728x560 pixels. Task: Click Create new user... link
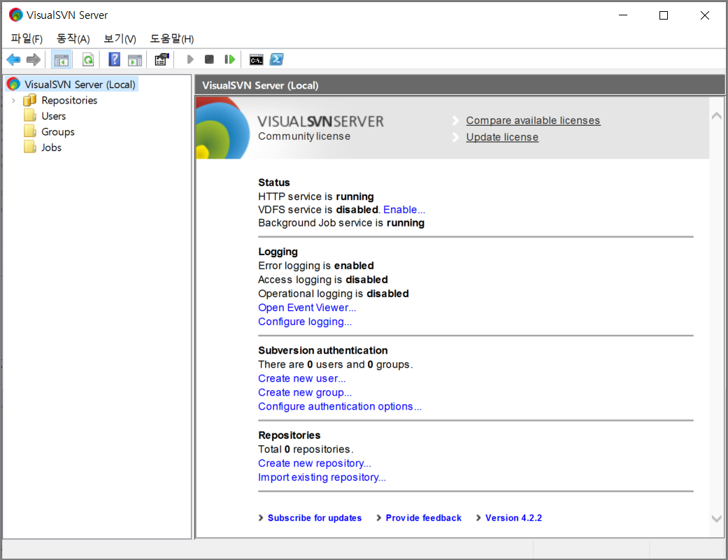[302, 379]
